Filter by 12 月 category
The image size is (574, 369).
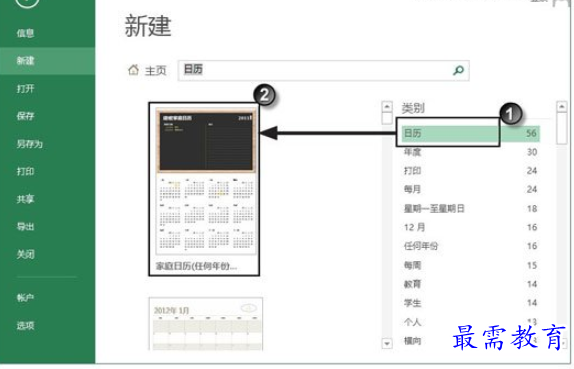[470, 227]
